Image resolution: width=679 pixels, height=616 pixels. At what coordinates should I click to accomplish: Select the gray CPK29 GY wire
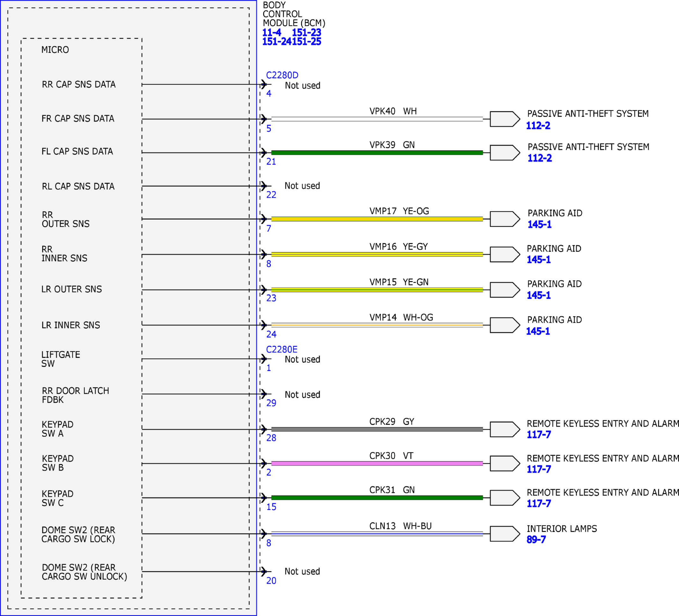click(x=377, y=429)
